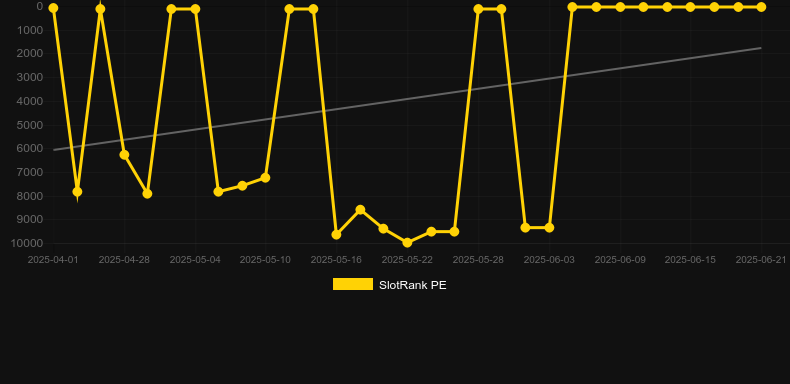This screenshot has height=384, width=790.
Task: Click the y-axis label 10000
Action: (x=27, y=243)
